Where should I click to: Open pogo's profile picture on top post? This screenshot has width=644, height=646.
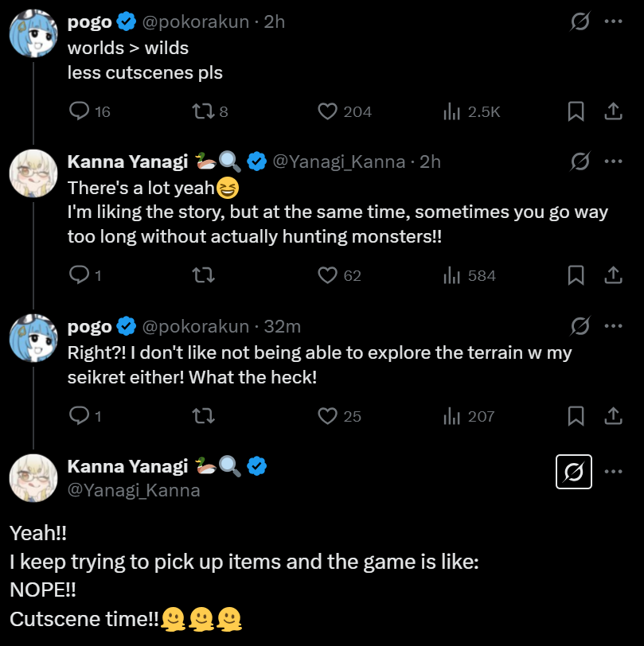click(32, 31)
